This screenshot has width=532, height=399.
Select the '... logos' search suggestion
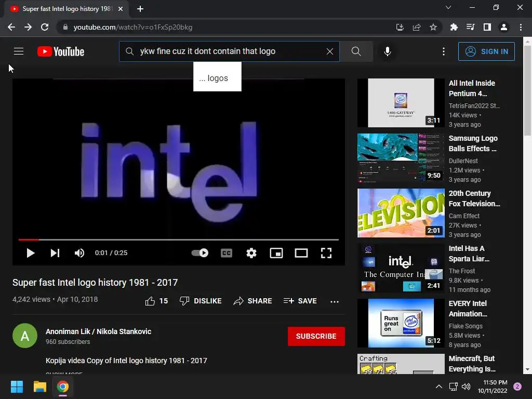point(217,78)
